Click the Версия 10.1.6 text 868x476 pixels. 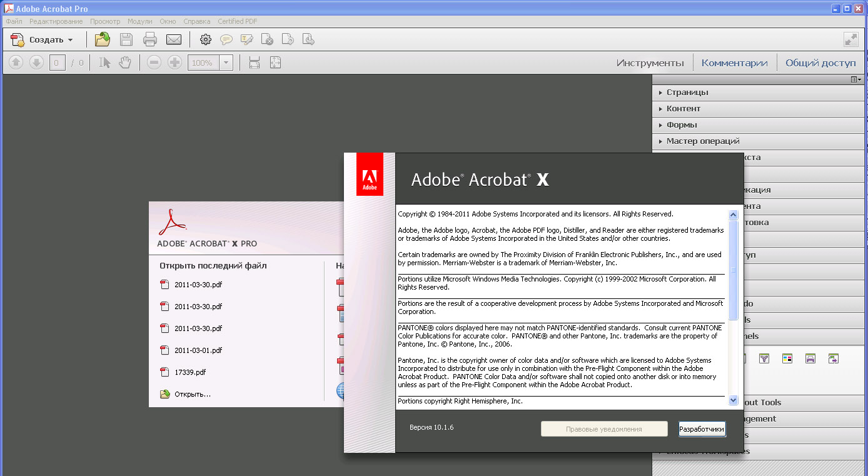tap(431, 427)
